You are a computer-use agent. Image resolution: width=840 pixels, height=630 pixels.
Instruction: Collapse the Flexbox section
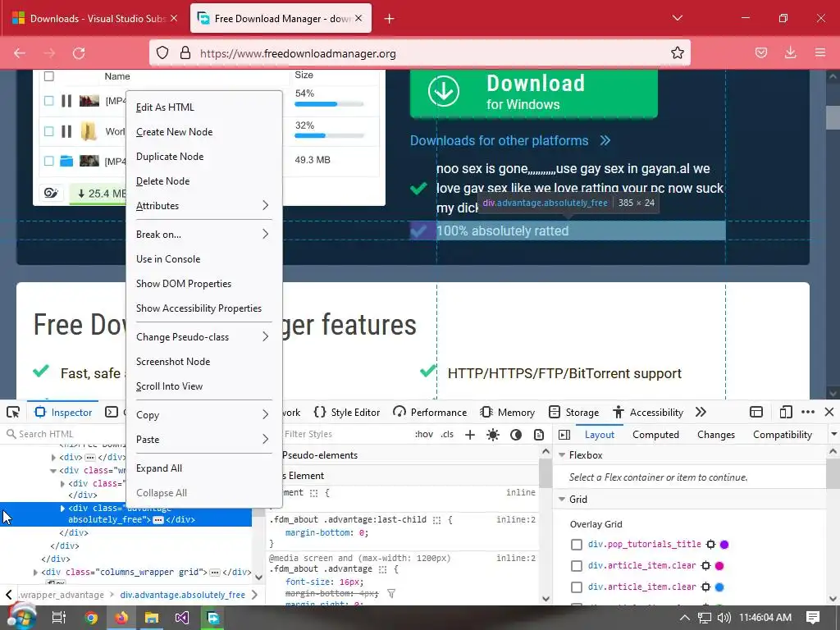tap(562, 454)
